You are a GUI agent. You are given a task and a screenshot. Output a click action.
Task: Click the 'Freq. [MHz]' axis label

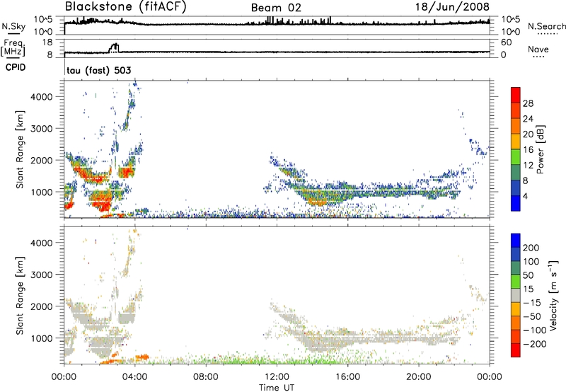13,48
